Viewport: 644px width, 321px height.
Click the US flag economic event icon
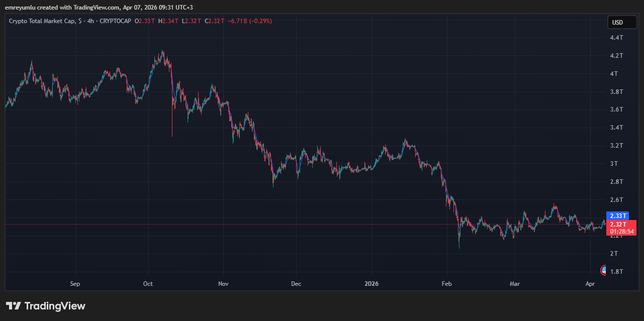point(604,270)
